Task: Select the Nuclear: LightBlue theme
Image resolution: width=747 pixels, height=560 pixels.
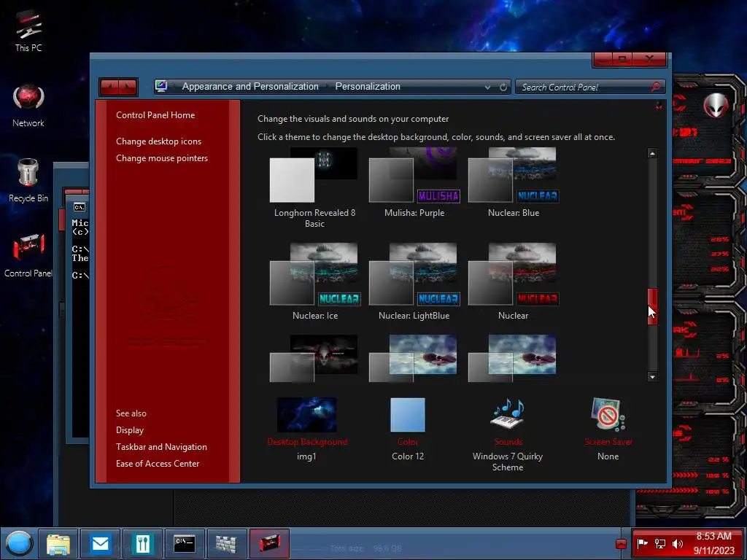Action: (414, 282)
